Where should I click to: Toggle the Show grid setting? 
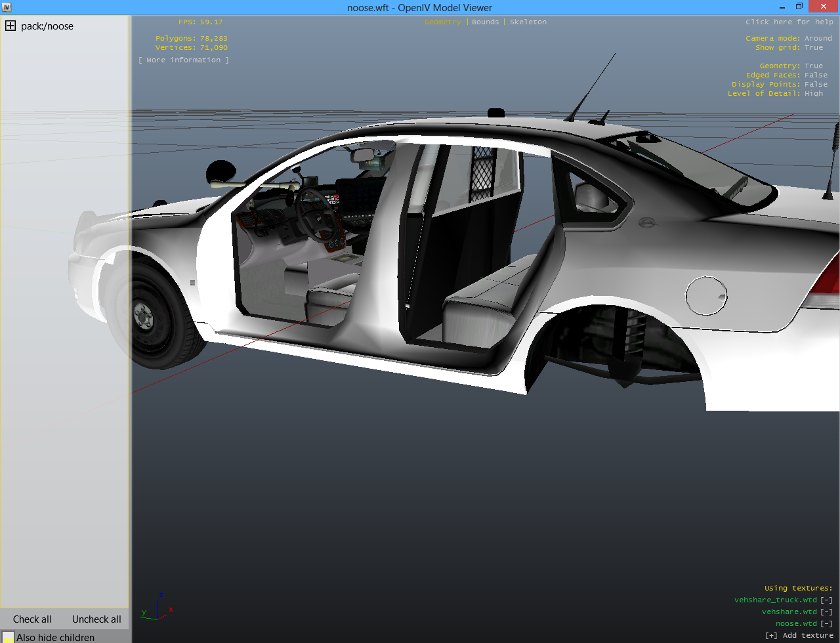[814, 47]
